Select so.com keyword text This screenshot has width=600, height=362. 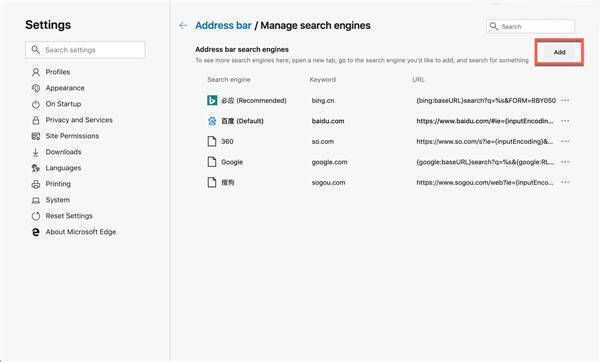point(323,142)
